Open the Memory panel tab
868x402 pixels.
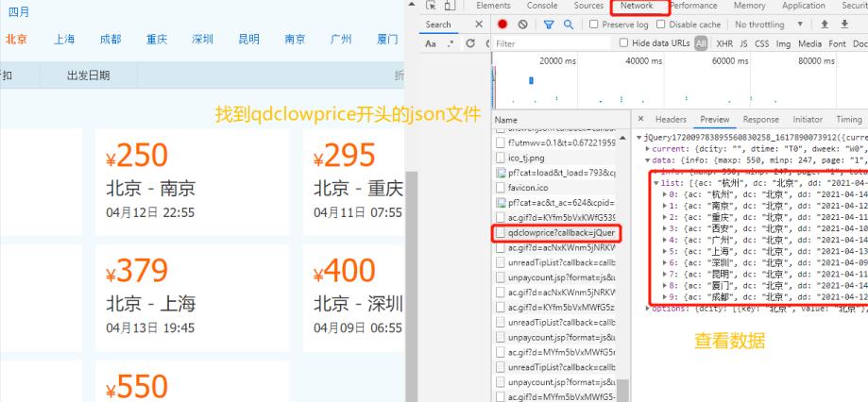(750, 6)
